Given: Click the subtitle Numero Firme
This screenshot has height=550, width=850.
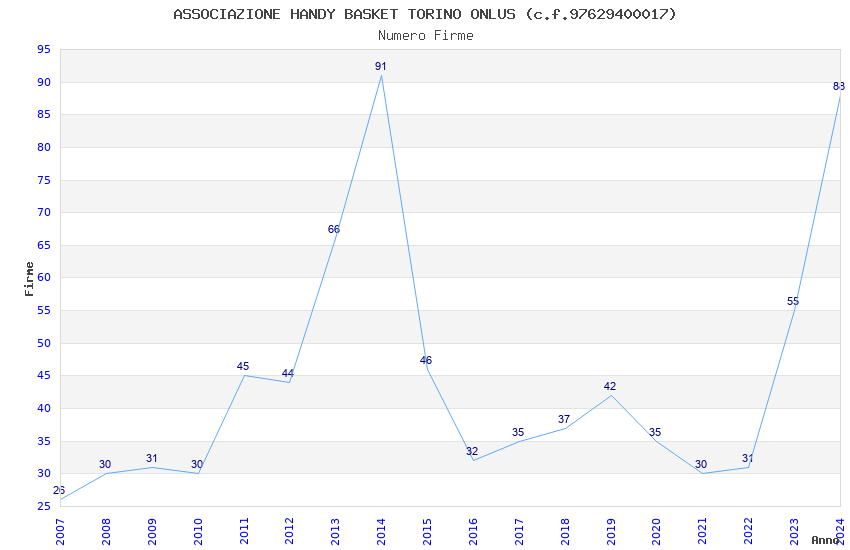Looking at the screenshot, I should pos(426,36).
